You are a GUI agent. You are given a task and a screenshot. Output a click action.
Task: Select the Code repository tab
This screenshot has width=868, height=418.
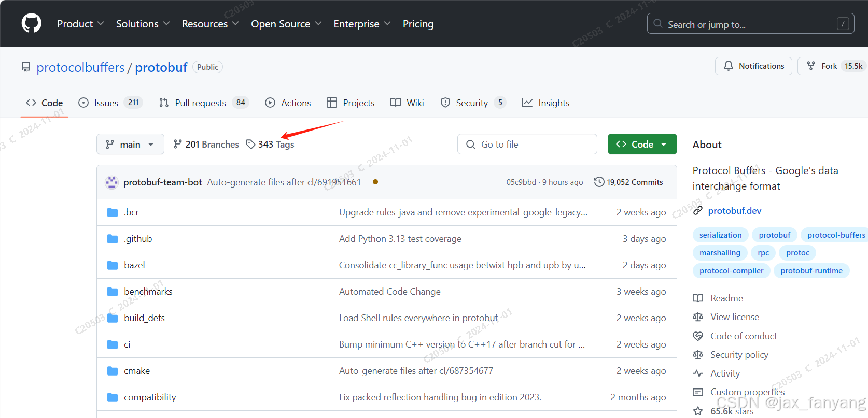pos(44,103)
